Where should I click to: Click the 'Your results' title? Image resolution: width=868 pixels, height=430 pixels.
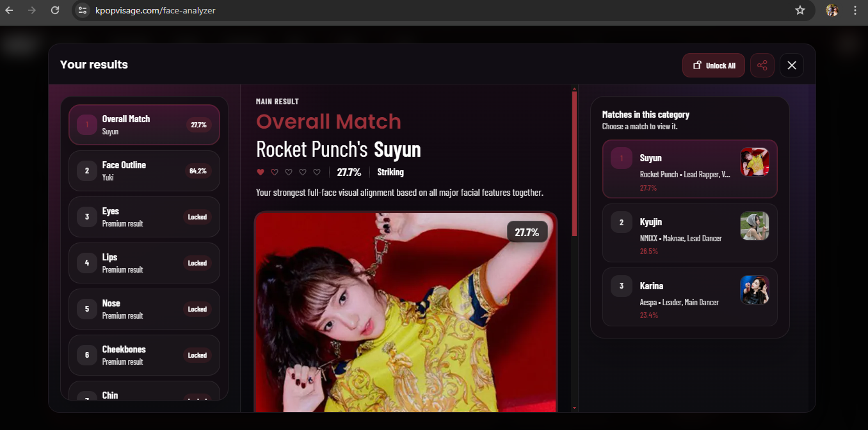(94, 65)
